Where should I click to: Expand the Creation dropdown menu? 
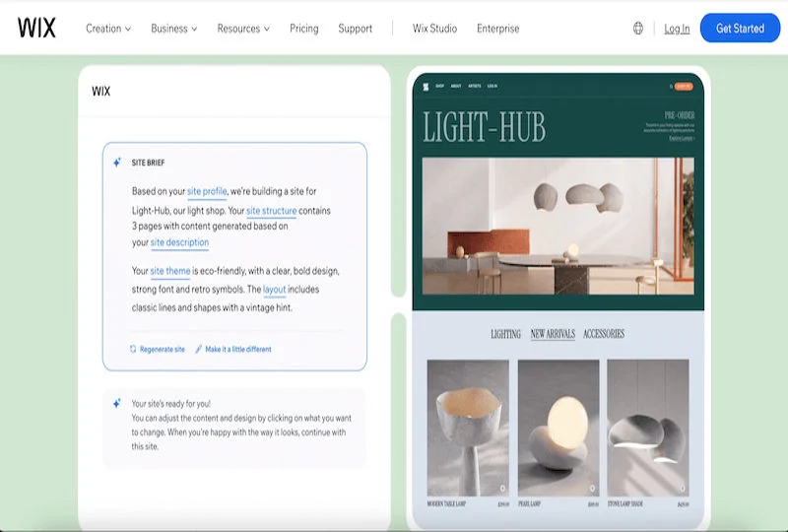point(108,29)
